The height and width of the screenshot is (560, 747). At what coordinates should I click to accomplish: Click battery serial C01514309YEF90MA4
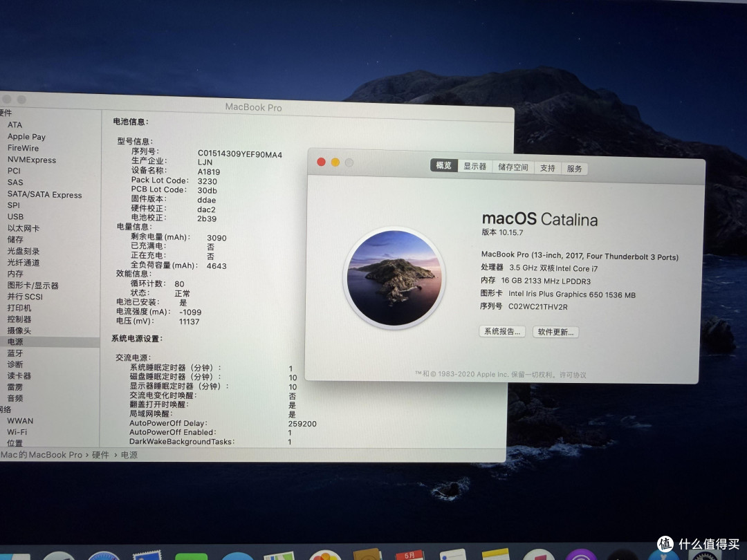click(x=240, y=154)
